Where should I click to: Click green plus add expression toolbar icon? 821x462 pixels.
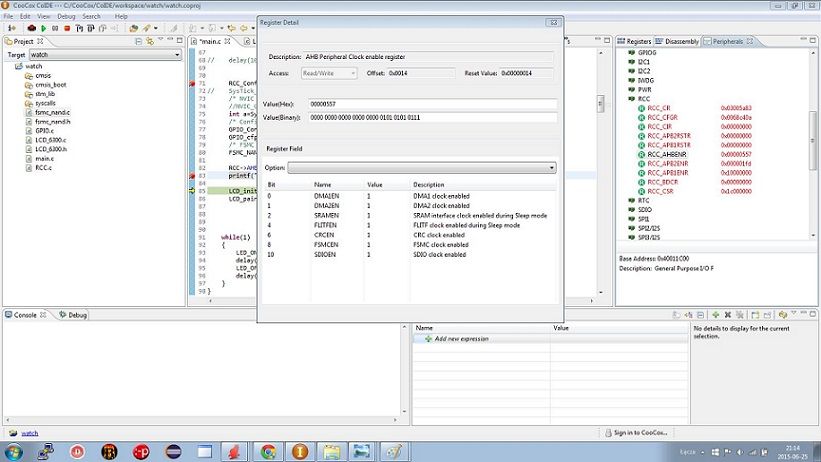click(x=715, y=314)
